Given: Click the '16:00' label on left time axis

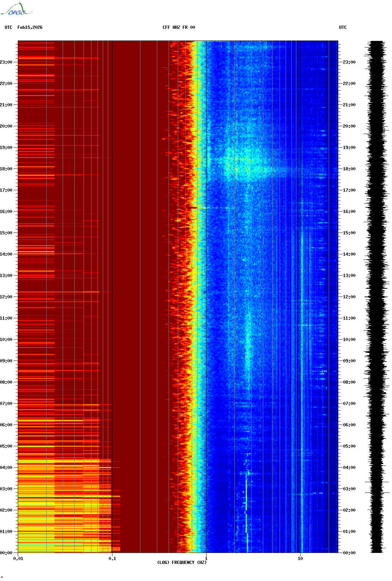Looking at the screenshot, I should 6,212.
